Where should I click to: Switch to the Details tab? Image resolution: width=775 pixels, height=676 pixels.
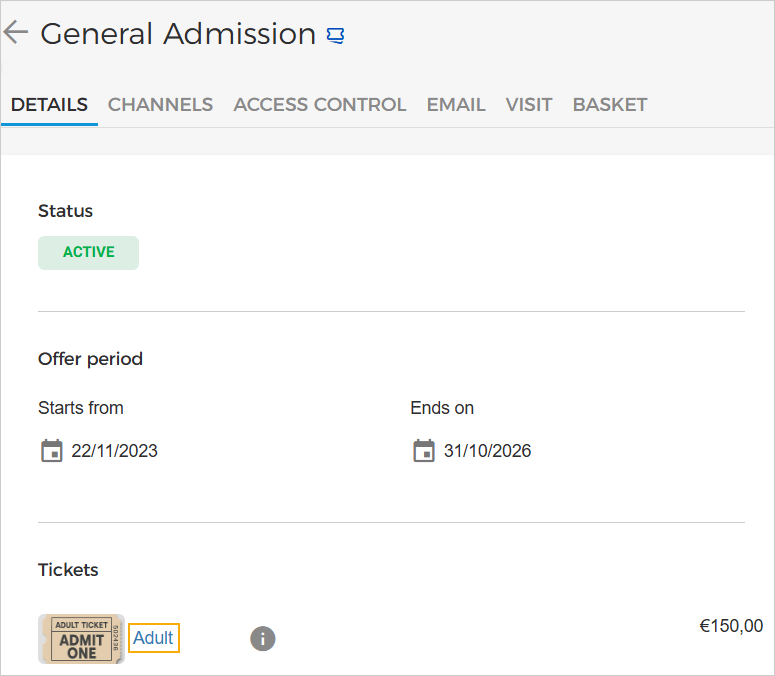49,104
